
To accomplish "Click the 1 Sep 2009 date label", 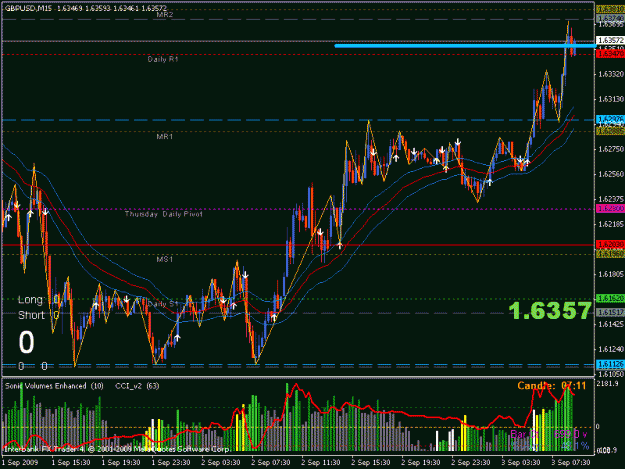I will [20, 463].
